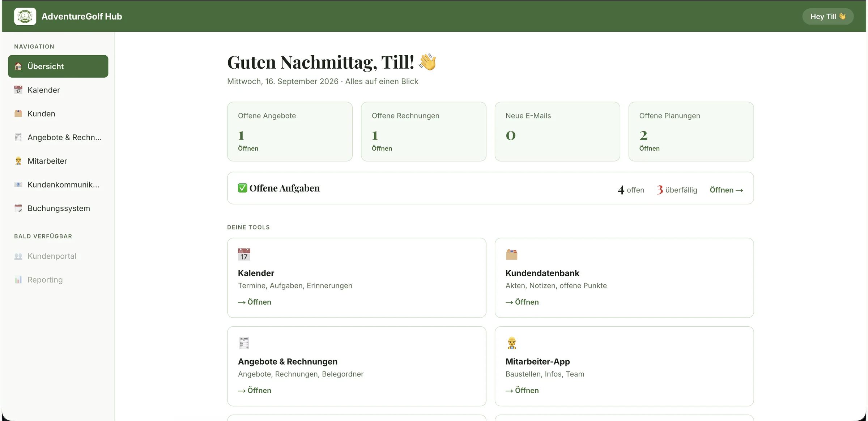The height and width of the screenshot is (421, 868).
Task: Click the Kalender tool card calendar icon
Action: click(244, 254)
